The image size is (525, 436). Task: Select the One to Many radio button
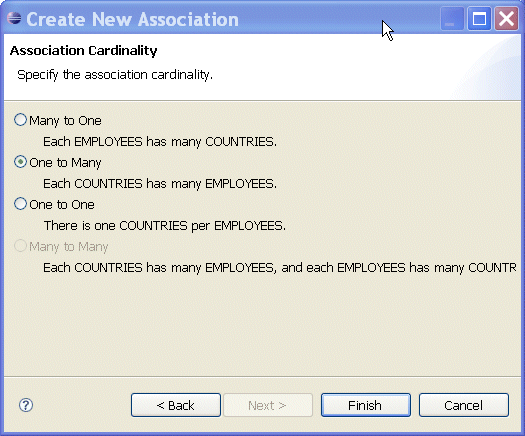click(x=20, y=162)
